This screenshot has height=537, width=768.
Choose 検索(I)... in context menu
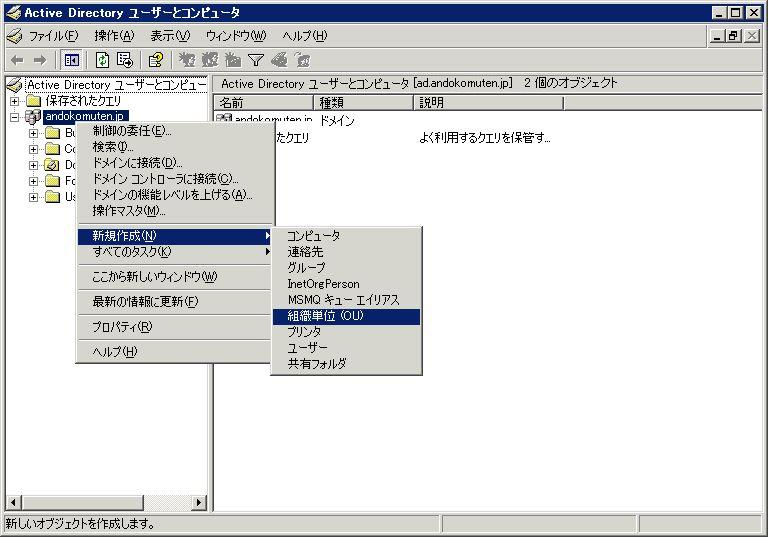tap(174, 147)
